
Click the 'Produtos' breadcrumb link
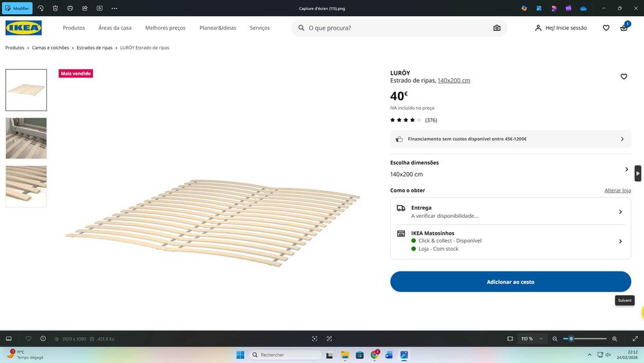click(x=15, y=48)
